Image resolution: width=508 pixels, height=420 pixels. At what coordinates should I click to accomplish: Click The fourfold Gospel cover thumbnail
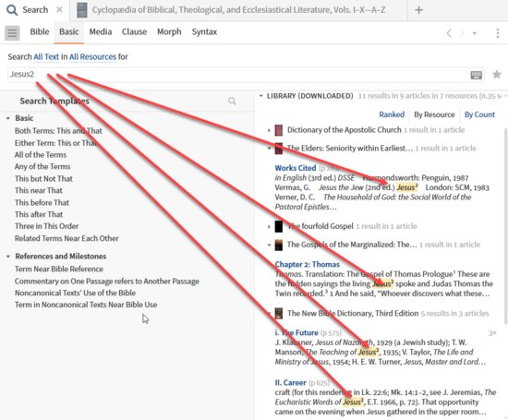click(279, 226)
